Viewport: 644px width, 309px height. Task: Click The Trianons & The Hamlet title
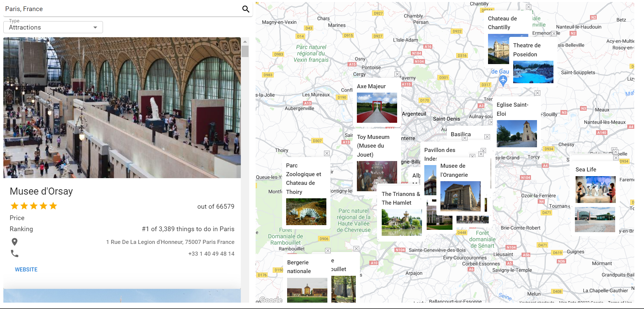click(401, 198)
